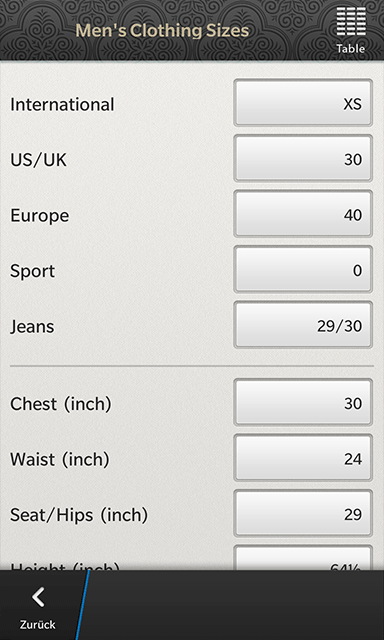Open the International size XS selector
Screen dimensions: 384x640
tap(303, 102)
